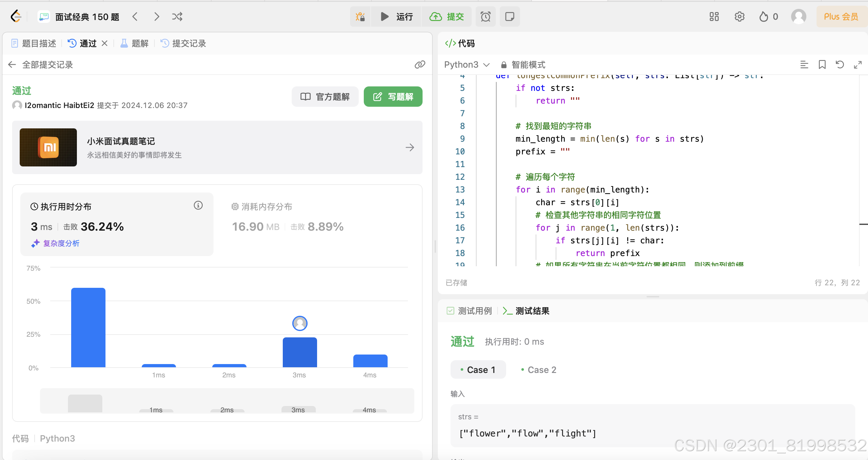
Task: Click the copy link icon
Action: (x=419, y=64)
